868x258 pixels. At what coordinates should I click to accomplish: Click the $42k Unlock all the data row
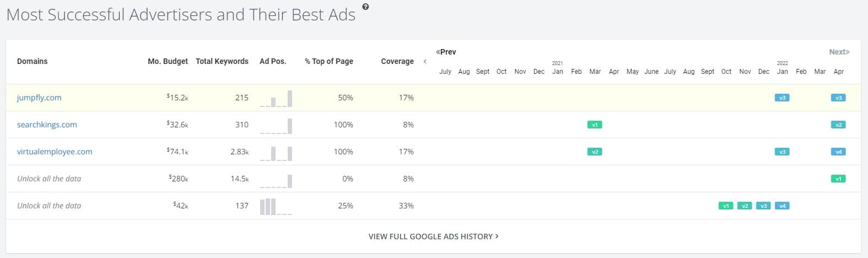(49, 206)
